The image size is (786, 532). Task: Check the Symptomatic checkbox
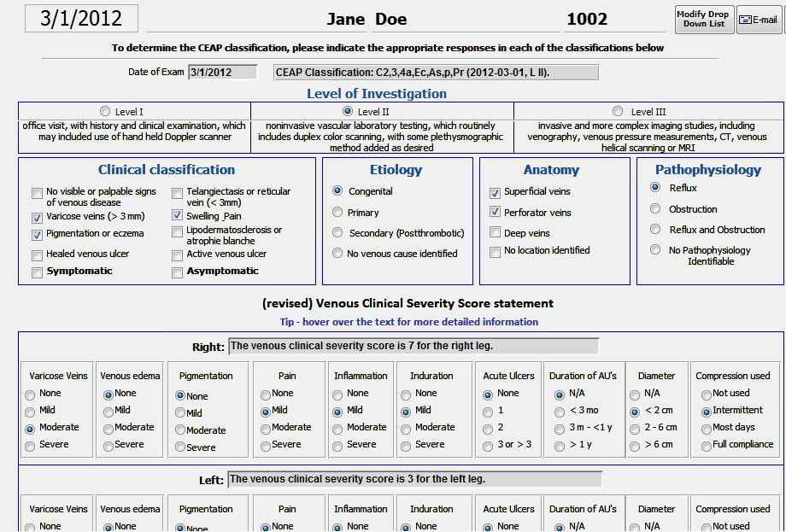coord(37,272)
